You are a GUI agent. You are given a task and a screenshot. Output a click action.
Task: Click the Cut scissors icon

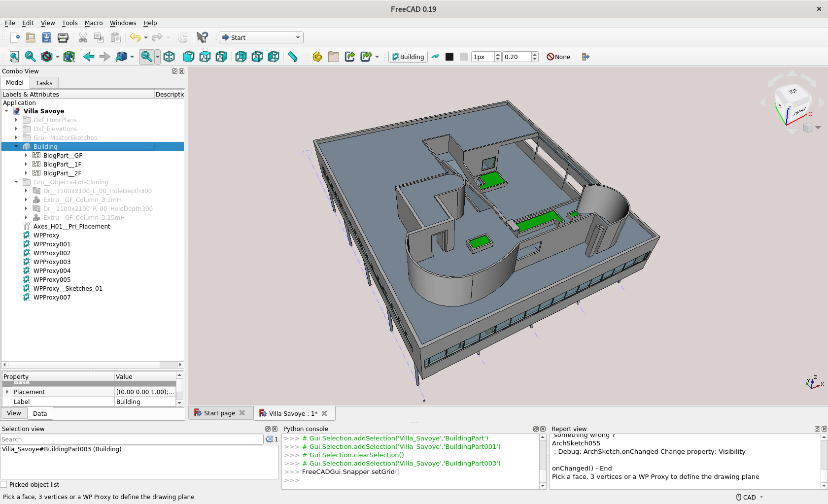click(x=83, y=37)
